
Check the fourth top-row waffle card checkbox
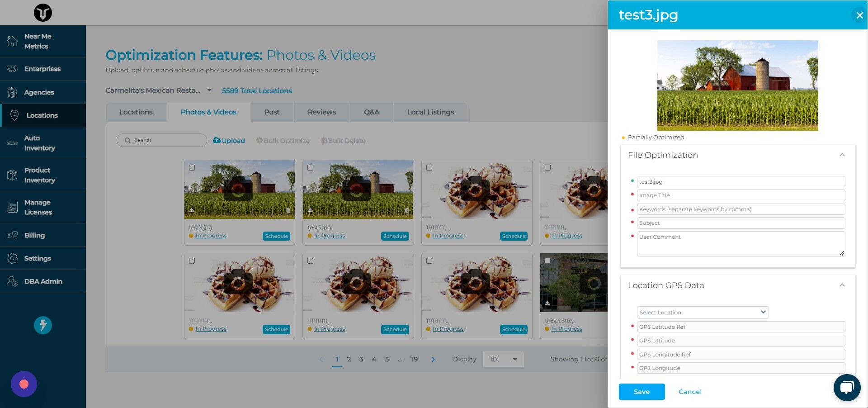(x=547, y=168)
